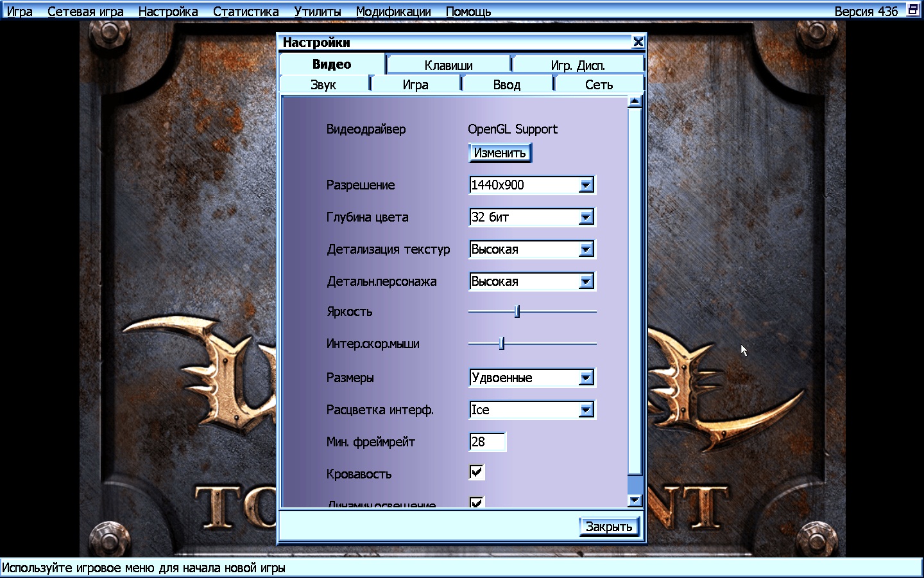Click the Видеодрайвер label
The height and width of the screenshot is (578, 924).
(366, 129)
